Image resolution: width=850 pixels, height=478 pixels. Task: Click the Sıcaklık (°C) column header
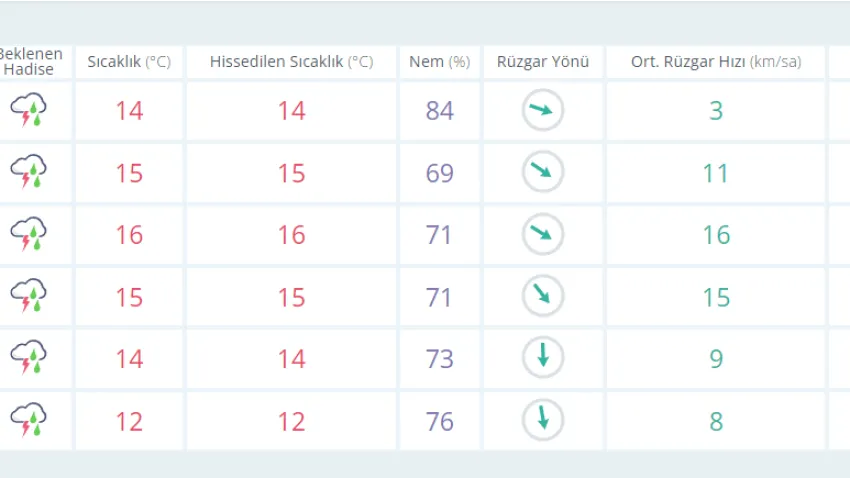coord(129,62)
